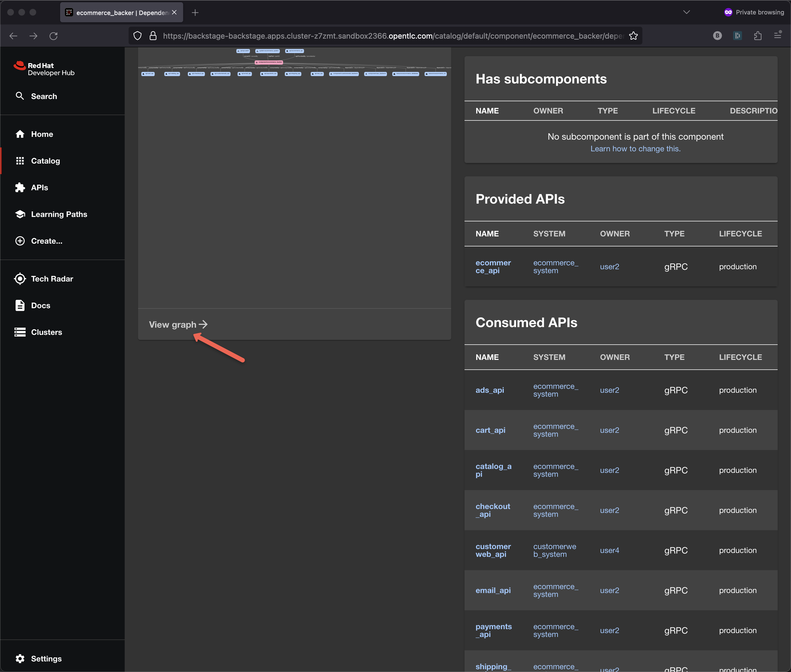Open a new browser tab
This screenshot has height=672, width=791.
195,13
